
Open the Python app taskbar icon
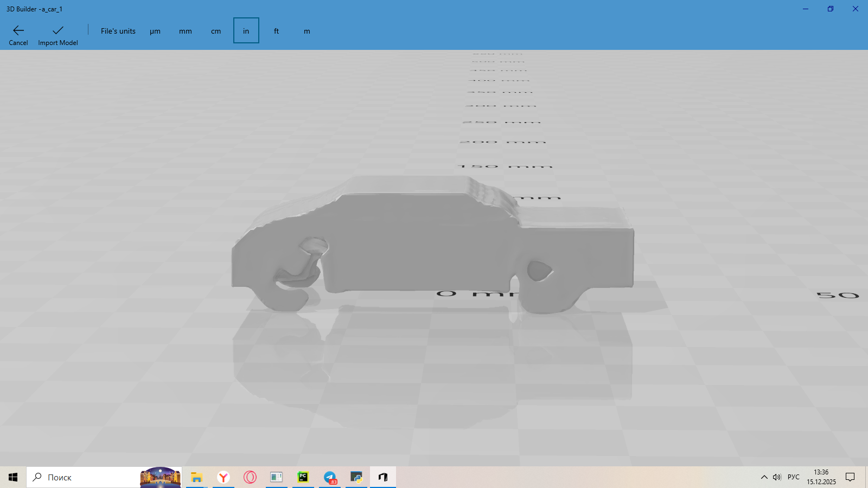click(x=356, y=477)
